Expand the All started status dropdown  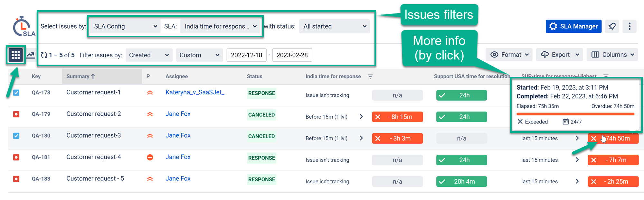tap(335, 26)
